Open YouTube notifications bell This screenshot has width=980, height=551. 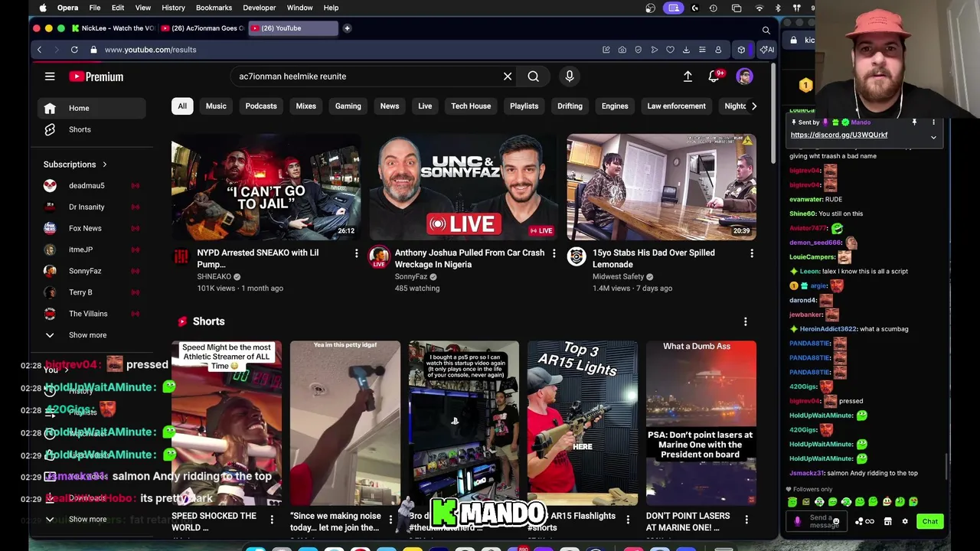715,77
